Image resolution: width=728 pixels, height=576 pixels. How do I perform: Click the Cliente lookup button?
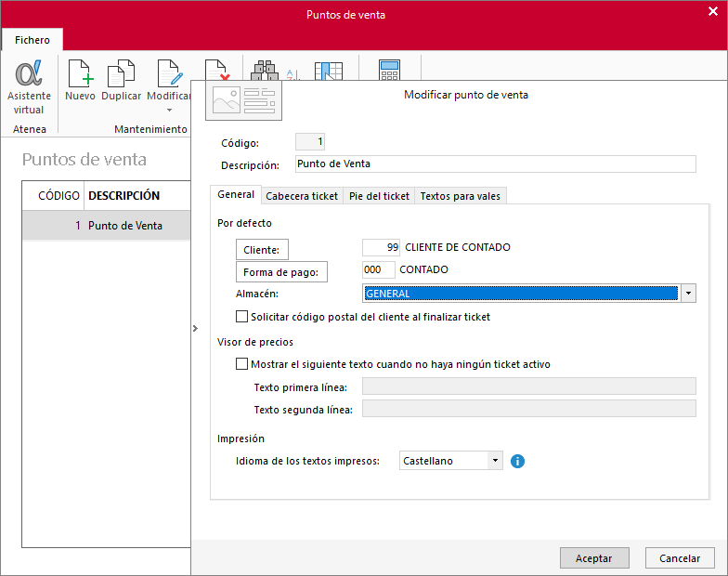(262, 249)
